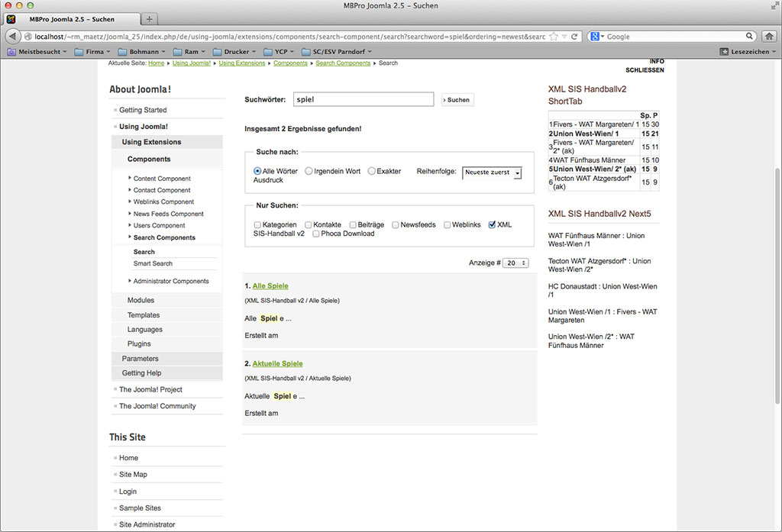Open Modules in sidebar menu
This screenshot has width=782, height=532.
[x=141, y=300]
